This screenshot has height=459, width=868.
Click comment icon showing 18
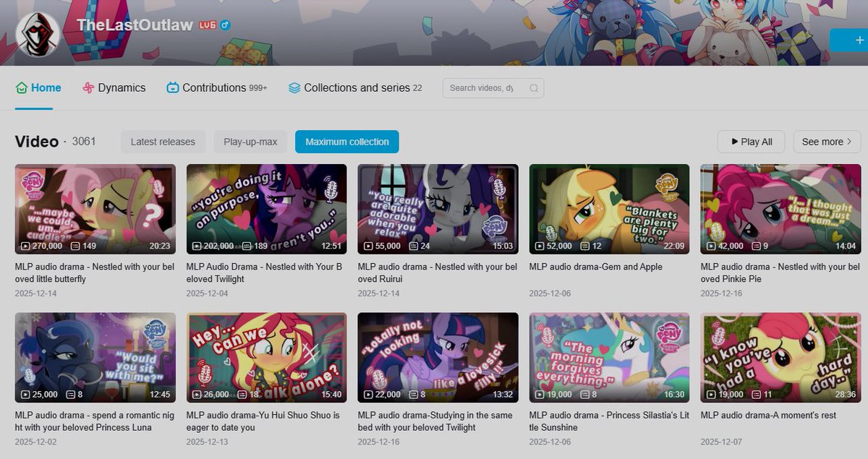coord(242,395)
